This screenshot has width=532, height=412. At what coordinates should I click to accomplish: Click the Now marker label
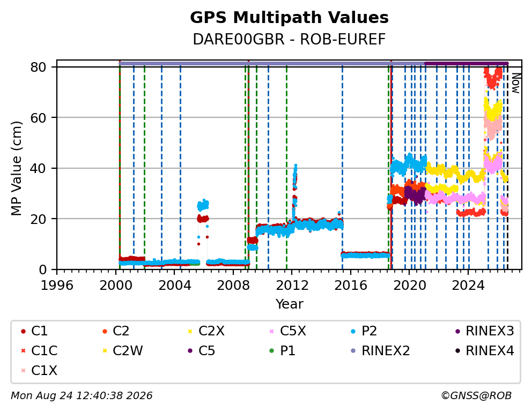pyautogui.click(x=516, y=83)
